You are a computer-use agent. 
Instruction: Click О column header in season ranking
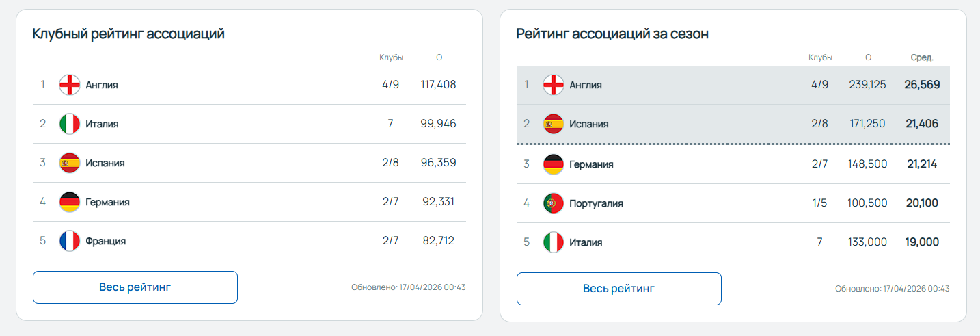pos(868,57)
